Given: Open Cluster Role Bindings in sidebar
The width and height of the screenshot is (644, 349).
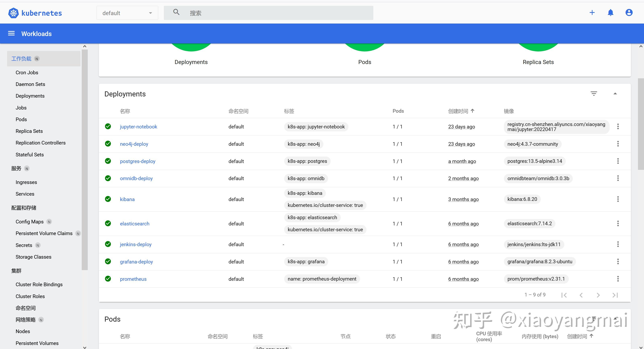Looking at the screenshot, I should coord(39,285).
